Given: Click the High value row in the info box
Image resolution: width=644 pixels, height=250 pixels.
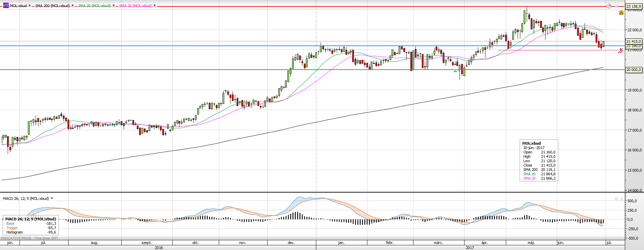Looking at the screenshot, I should pyautogui.click(x=539, y=156).
